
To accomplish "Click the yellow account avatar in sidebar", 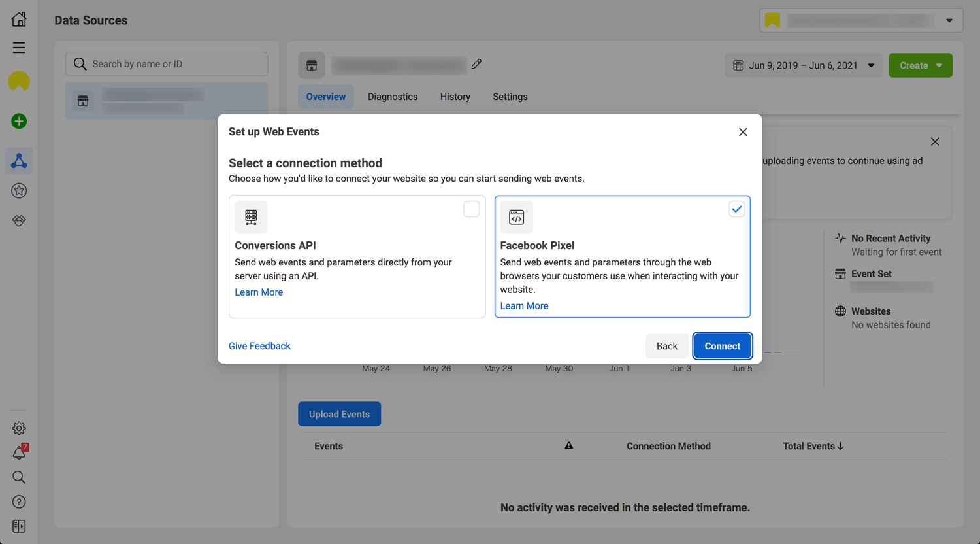I will [19, 81].
